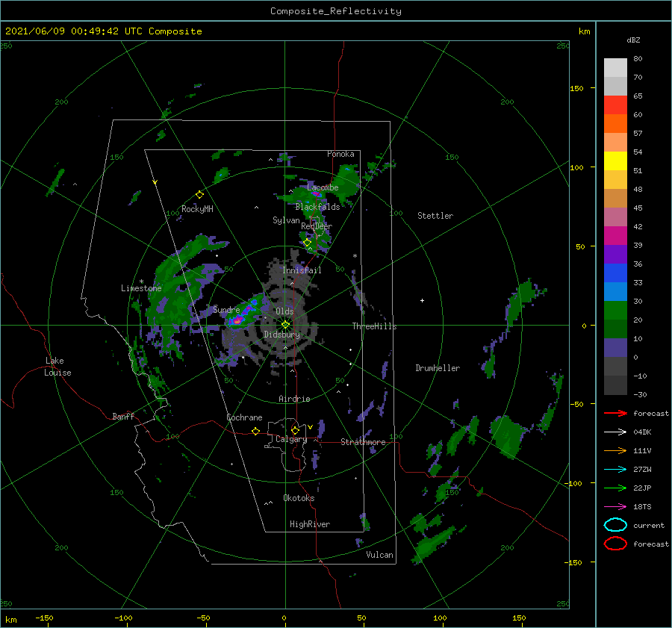
Task: Click the RedDeer city label
Action: click(x=317, y=226)
